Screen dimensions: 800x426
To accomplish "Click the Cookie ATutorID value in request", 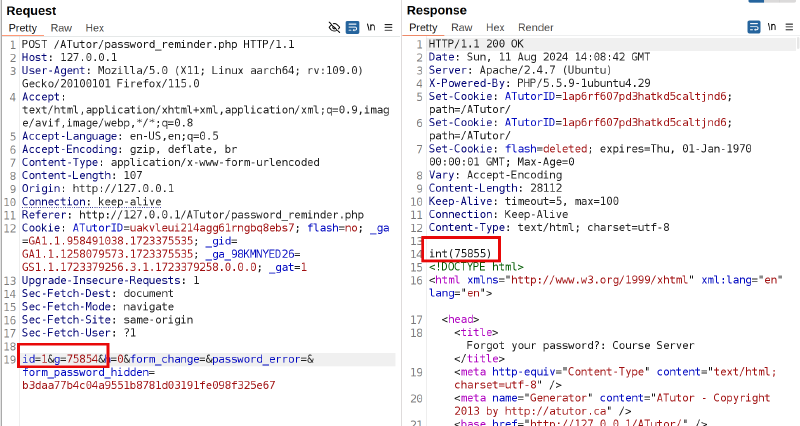I will coord(212,228).
